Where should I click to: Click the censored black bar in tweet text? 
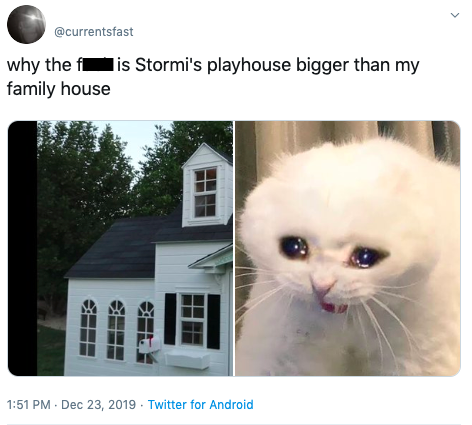click(98, 65)
